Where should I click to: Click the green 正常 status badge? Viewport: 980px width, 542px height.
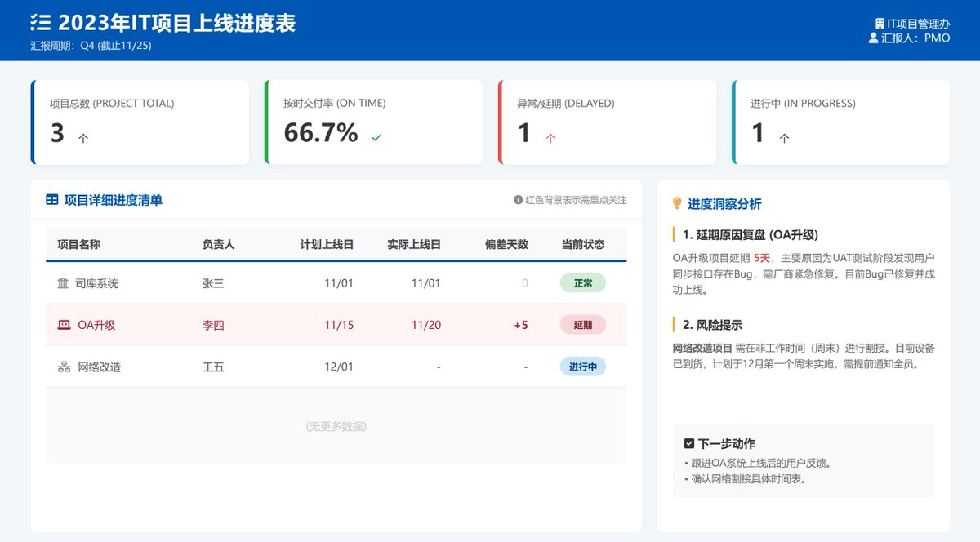point(583,283)
